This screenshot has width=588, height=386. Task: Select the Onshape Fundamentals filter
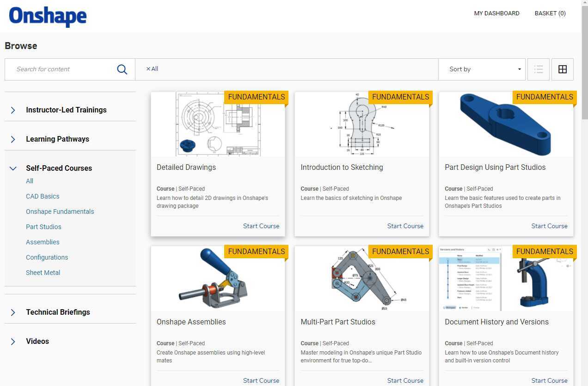(60, 212)
